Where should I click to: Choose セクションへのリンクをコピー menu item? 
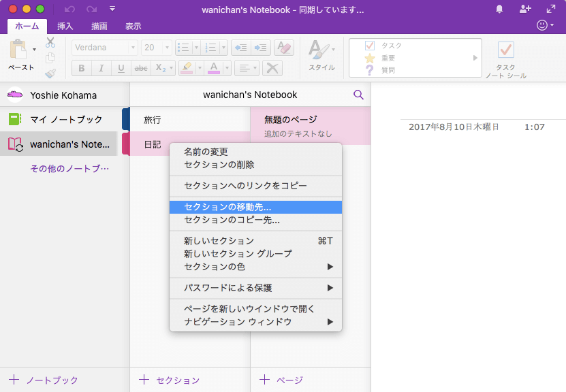pos(255,186)
